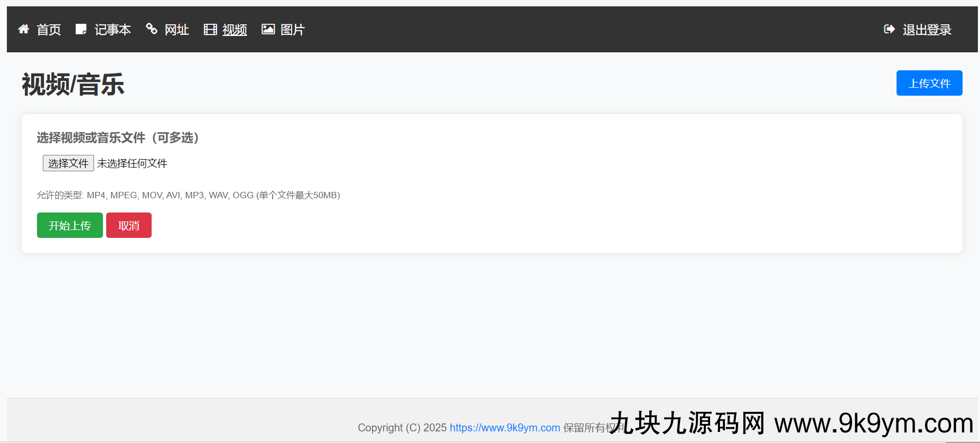
Task: Click the notepad sticky-note icon
Action: (x=81, y=30)
